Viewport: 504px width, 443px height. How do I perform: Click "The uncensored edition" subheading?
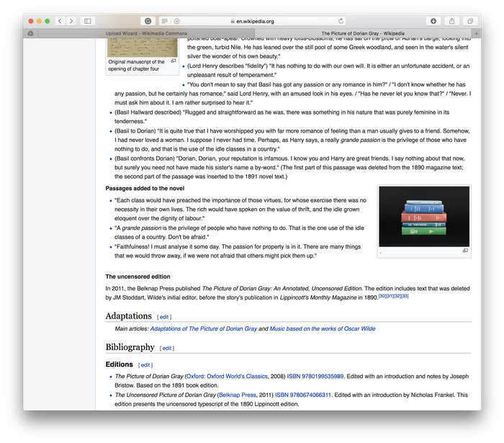[x=138, y=277]
